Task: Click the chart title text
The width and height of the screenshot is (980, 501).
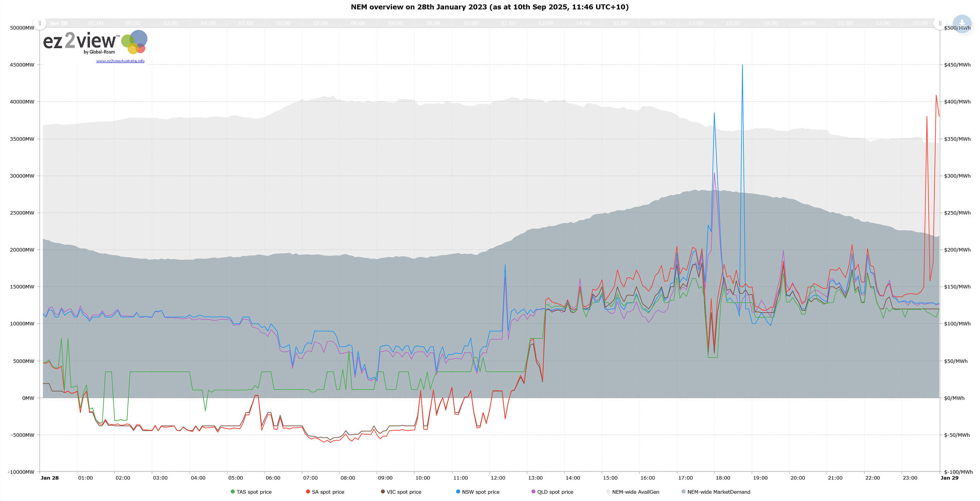Action: point(490,7)
